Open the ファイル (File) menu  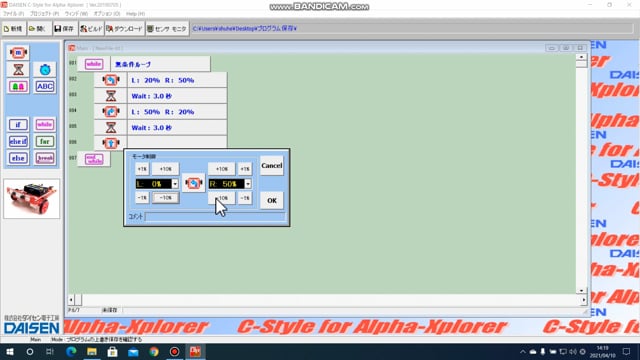tap(13, 14)
